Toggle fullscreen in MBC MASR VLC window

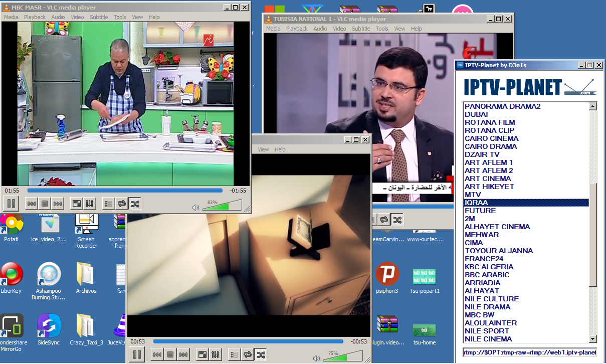[x=77, y=204]
